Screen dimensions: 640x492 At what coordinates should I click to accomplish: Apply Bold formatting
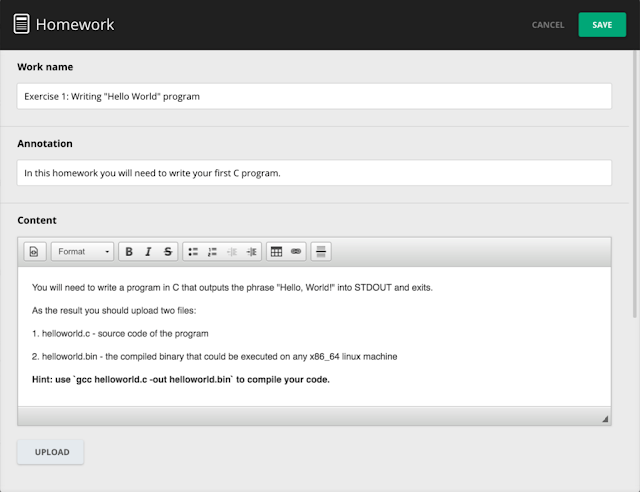click(129, 252)
